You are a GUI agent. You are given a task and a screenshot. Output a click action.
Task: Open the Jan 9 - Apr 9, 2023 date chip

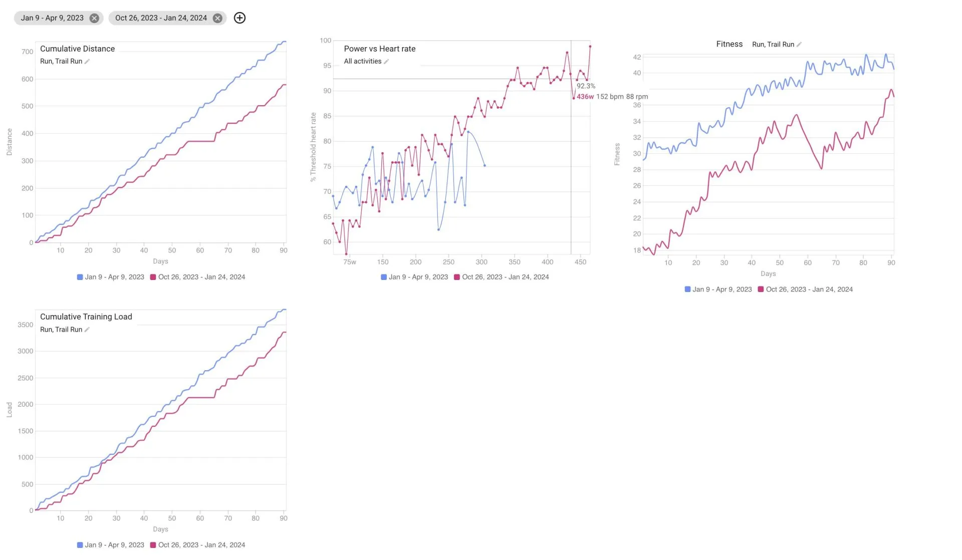point(52,18)
